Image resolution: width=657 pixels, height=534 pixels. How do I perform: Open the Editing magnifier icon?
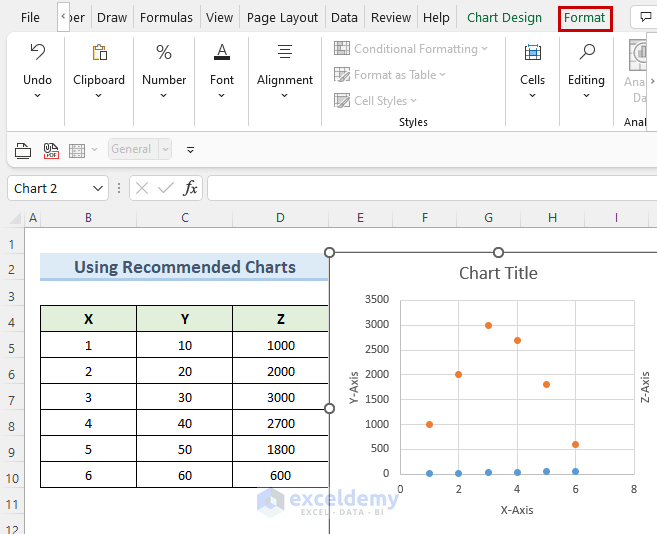pos(587,52)
